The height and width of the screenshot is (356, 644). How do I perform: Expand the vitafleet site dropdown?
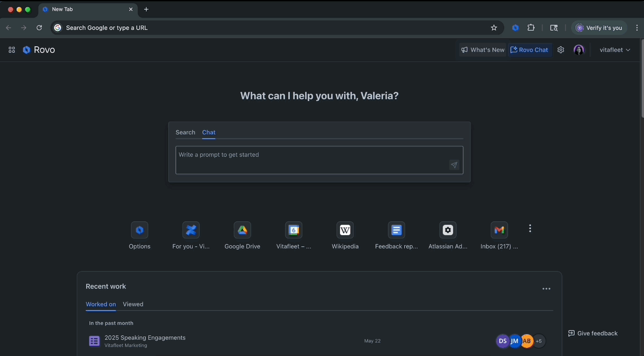pos(614,50)
